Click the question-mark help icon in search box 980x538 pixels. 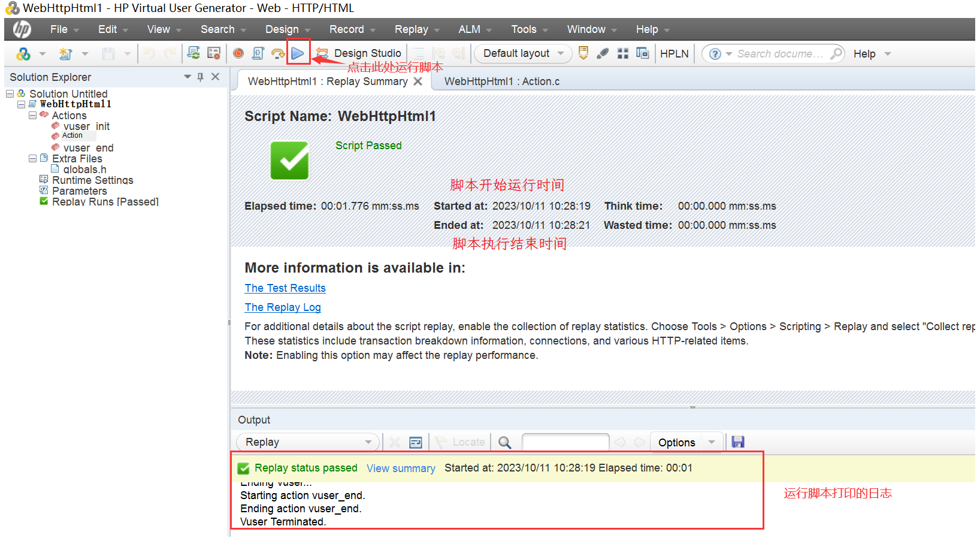715,54
